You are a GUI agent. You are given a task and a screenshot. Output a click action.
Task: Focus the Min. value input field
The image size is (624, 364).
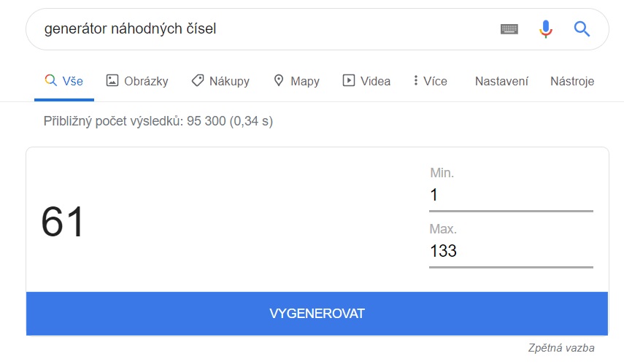[x=511, y=195]
